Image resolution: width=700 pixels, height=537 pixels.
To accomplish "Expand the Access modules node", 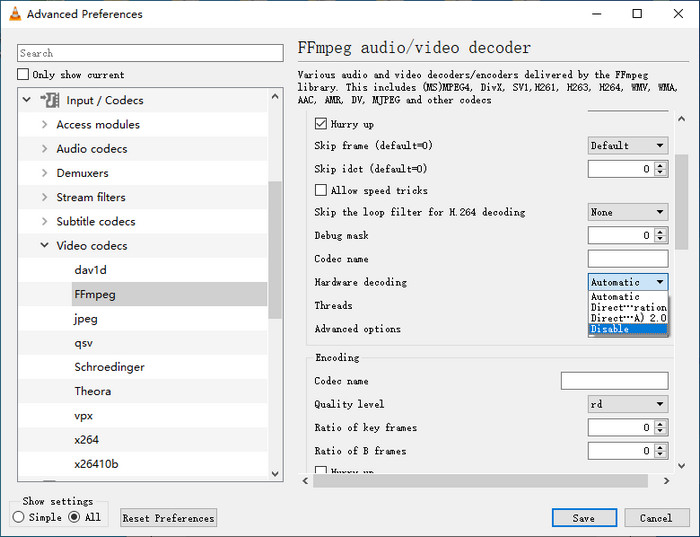I will pyautogui.click(x=44, y=124).
